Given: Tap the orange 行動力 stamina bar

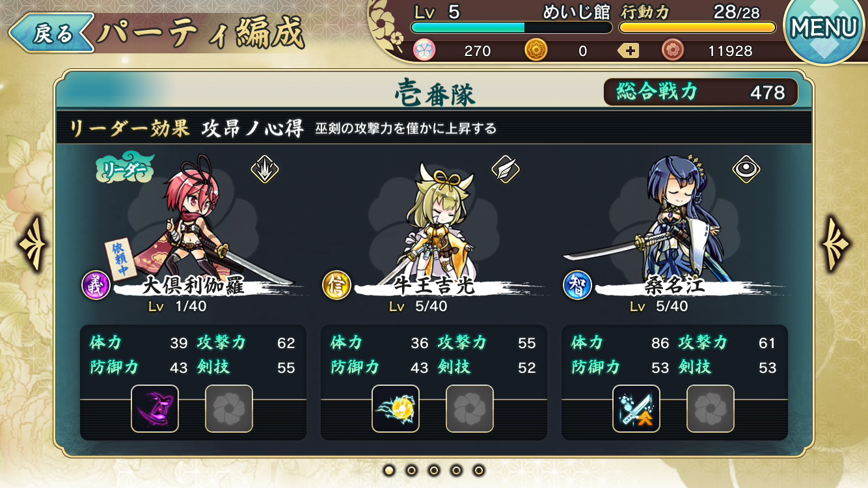Looking at the screenshot, I should point(698,28).
